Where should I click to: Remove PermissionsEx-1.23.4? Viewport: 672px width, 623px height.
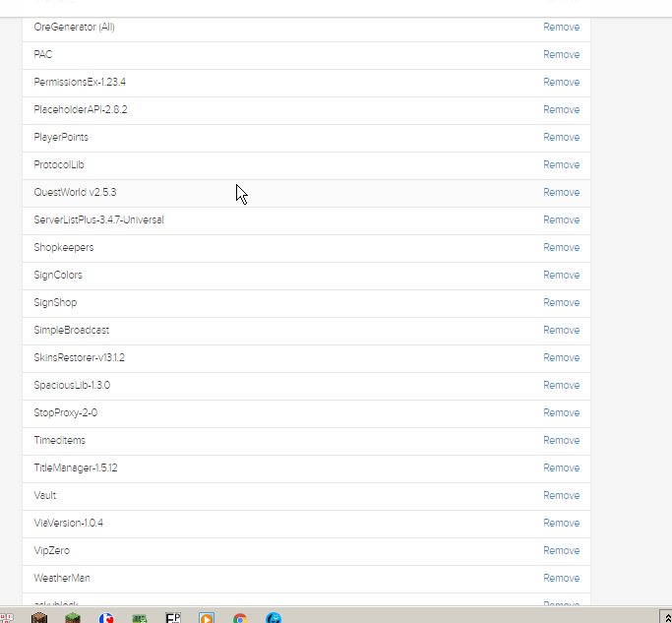pos(562,82)
